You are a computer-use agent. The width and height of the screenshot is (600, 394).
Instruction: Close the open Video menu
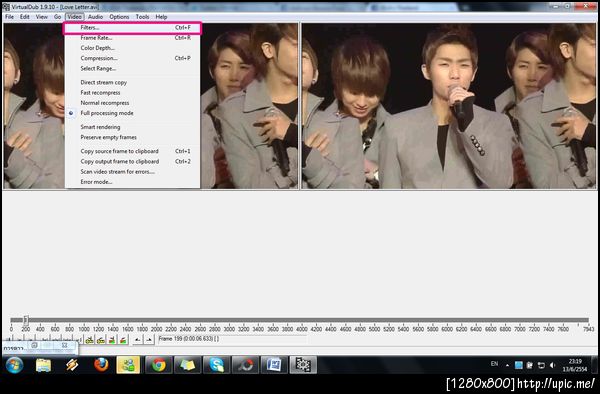[74, 17]
